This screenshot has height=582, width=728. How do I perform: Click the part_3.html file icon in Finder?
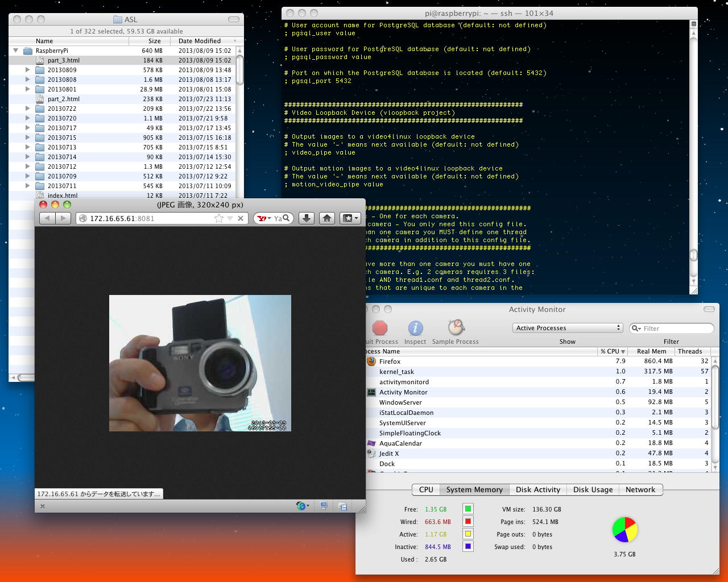40,60
